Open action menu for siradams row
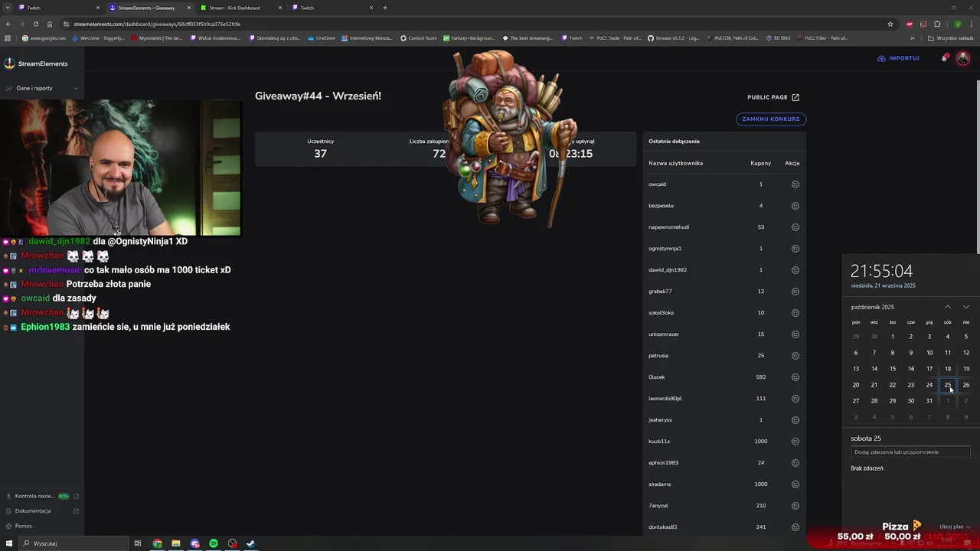The width and height of the screenshot is (980, 551). tap(795, 484)
